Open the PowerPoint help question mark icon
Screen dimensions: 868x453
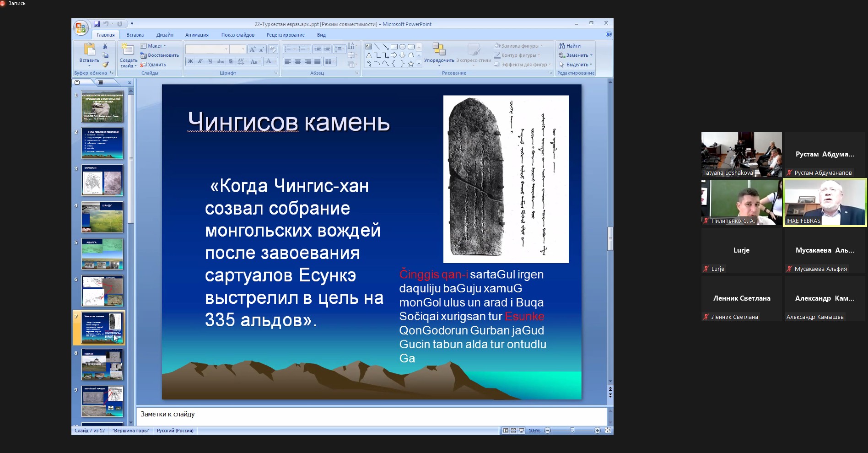click(609, 34)
